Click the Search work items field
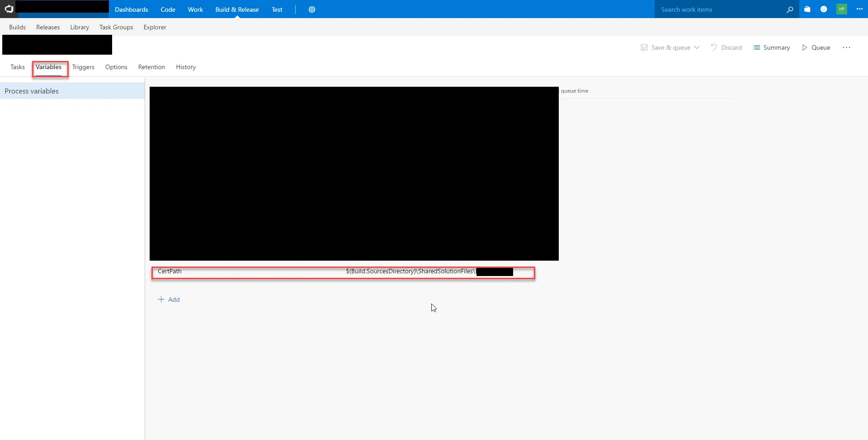The height and width of the screenshot is (440, 868). tap(720, 9)
